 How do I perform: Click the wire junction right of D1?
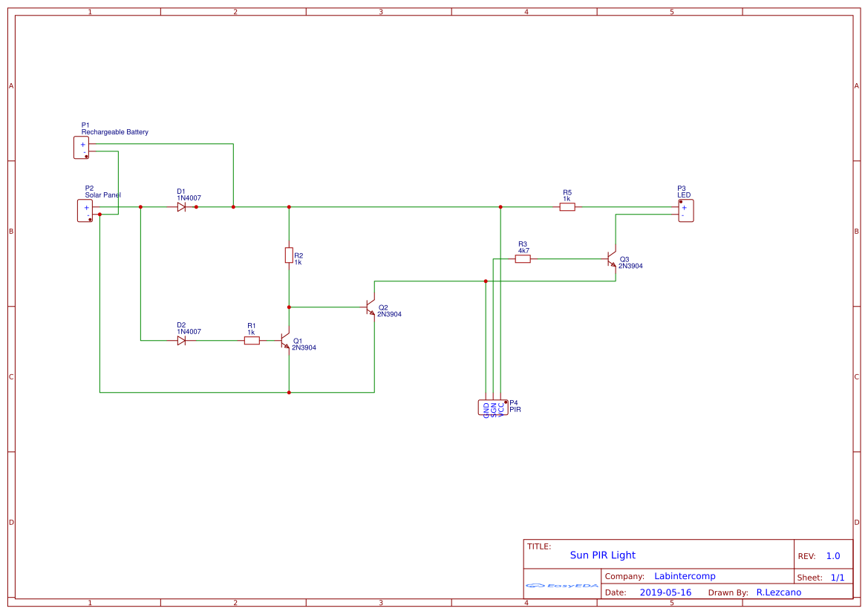[197, 207]
